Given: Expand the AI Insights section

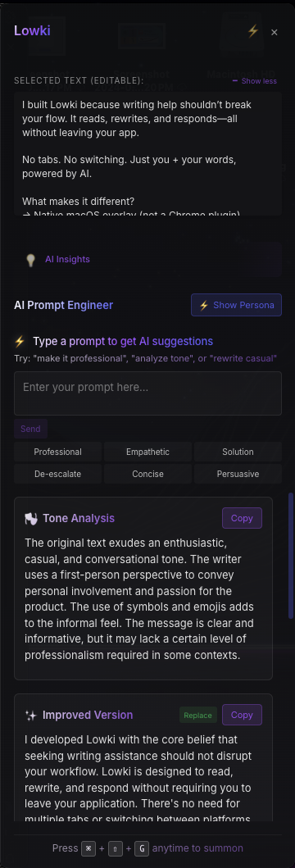Looking at the screenshot, I should (67, 259).
